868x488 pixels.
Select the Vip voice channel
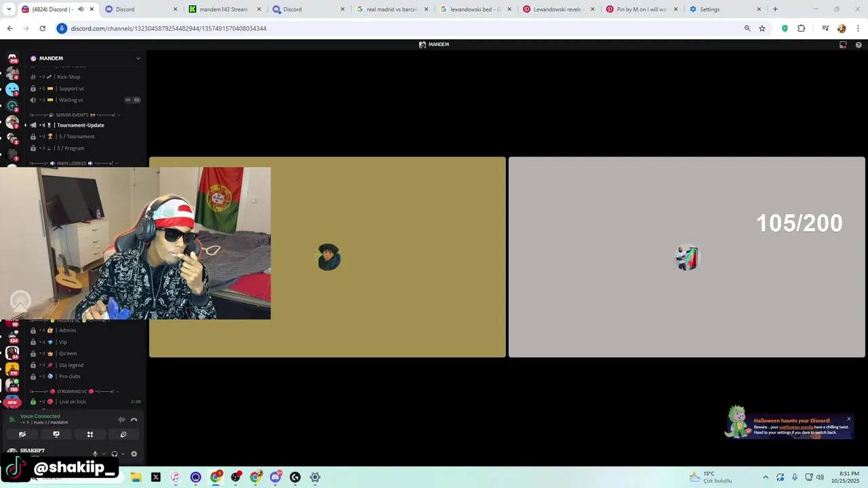point(85,342)
